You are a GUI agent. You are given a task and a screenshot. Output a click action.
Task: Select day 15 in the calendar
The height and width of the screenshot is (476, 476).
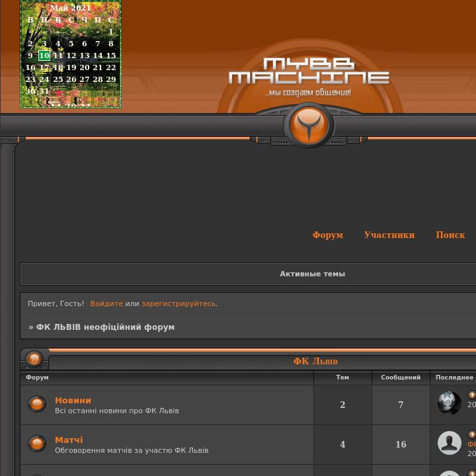(111, 56)
